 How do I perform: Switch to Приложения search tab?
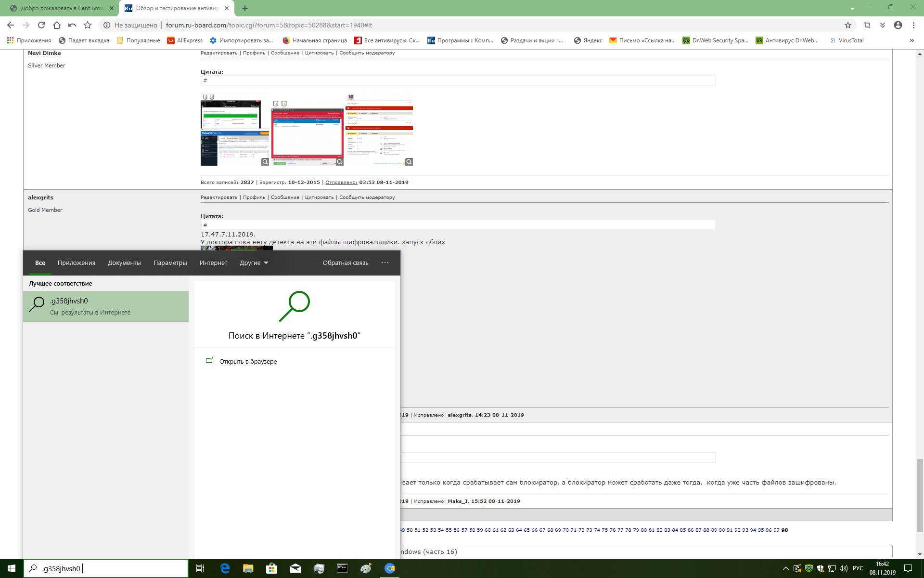point(76,263)
